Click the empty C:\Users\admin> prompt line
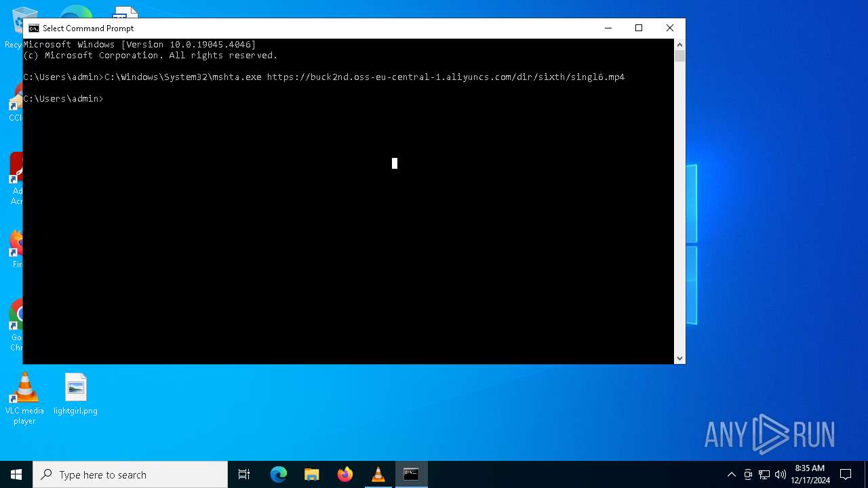This screenshot has width=868, height=488. click(x=64, y=99)
